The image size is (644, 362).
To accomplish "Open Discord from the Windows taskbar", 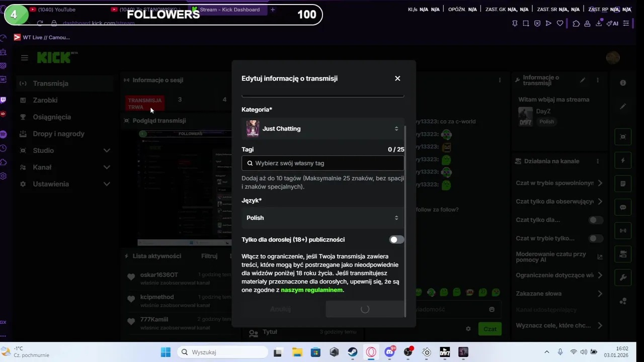I will 389,352.
